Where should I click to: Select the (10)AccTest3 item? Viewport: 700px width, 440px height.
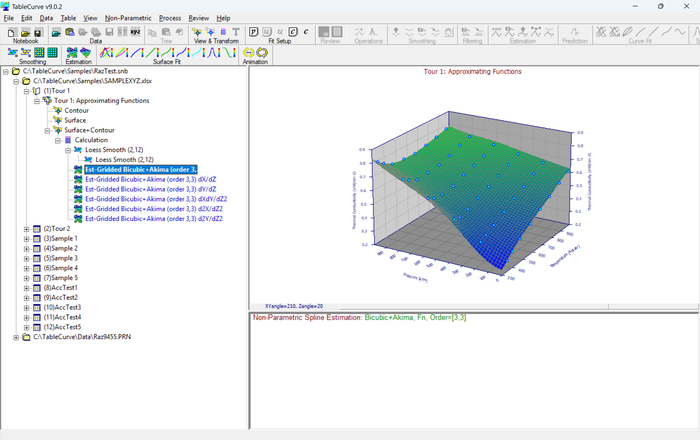point(62,307)
